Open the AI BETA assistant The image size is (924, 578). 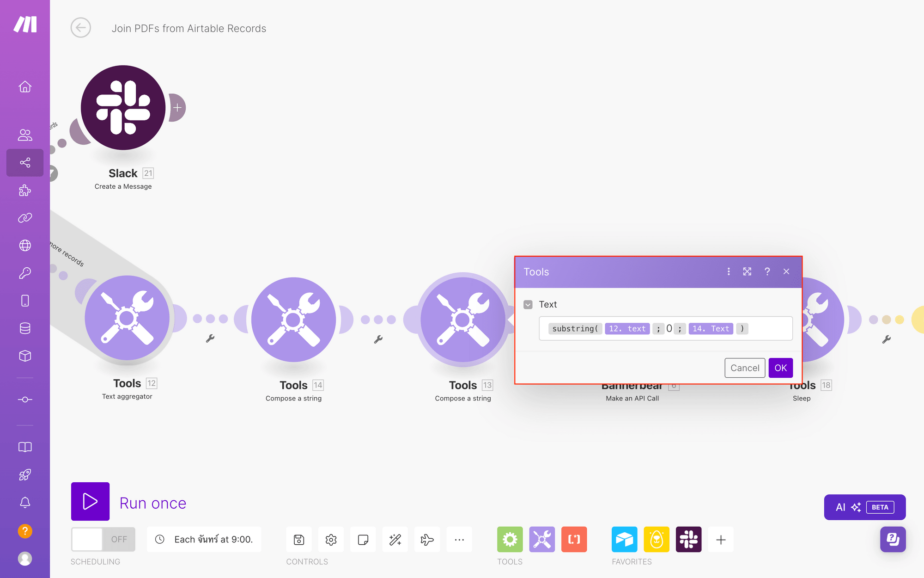pyautogui.click(x=864, y=507)
